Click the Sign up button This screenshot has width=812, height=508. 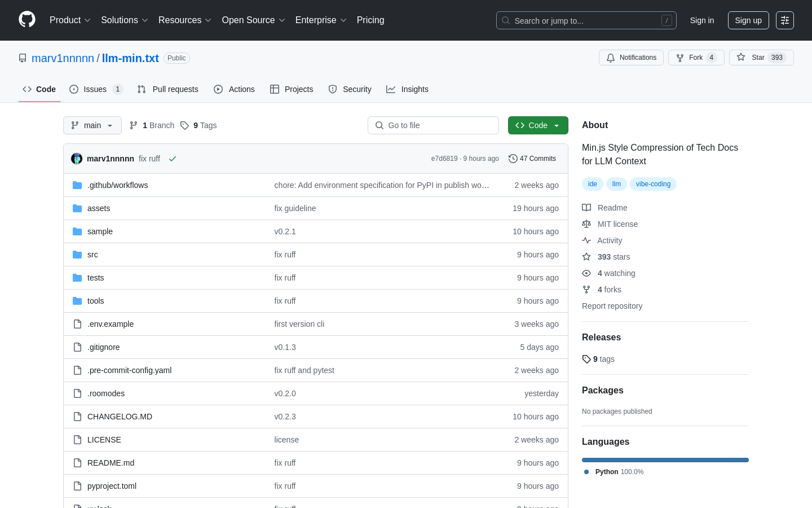(748, 20)
